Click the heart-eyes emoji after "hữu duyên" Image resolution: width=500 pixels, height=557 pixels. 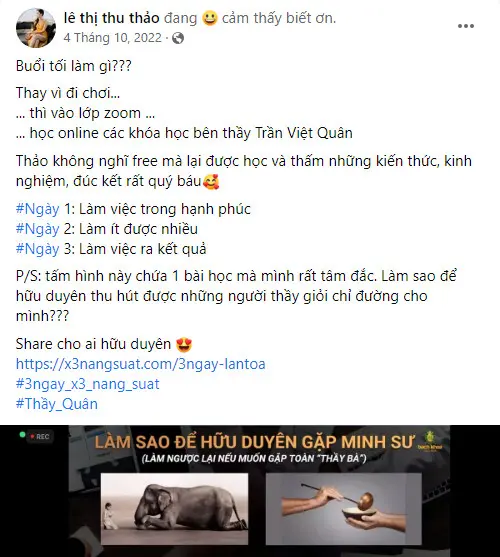point(184,344)
